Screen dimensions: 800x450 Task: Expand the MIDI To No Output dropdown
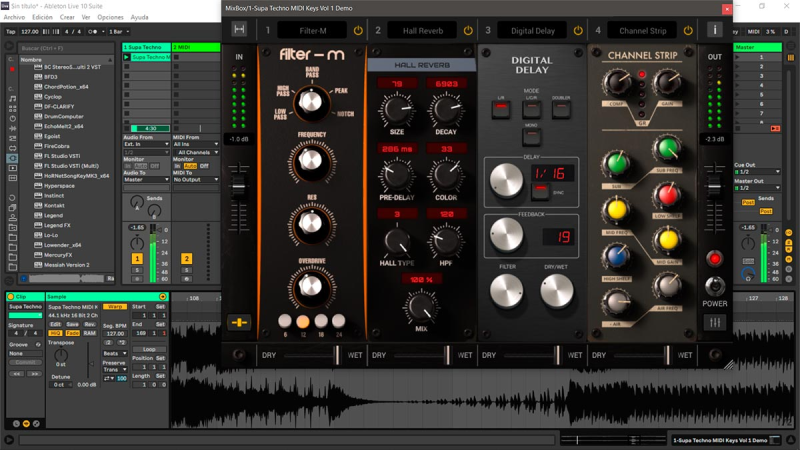pyautogui.click(x=195, y=180)
